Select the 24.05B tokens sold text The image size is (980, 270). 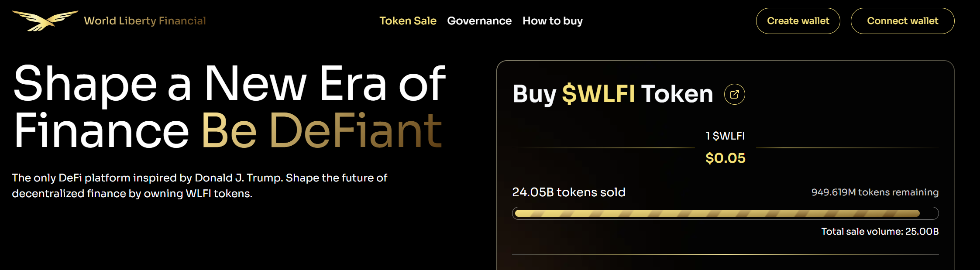[568, 192]
